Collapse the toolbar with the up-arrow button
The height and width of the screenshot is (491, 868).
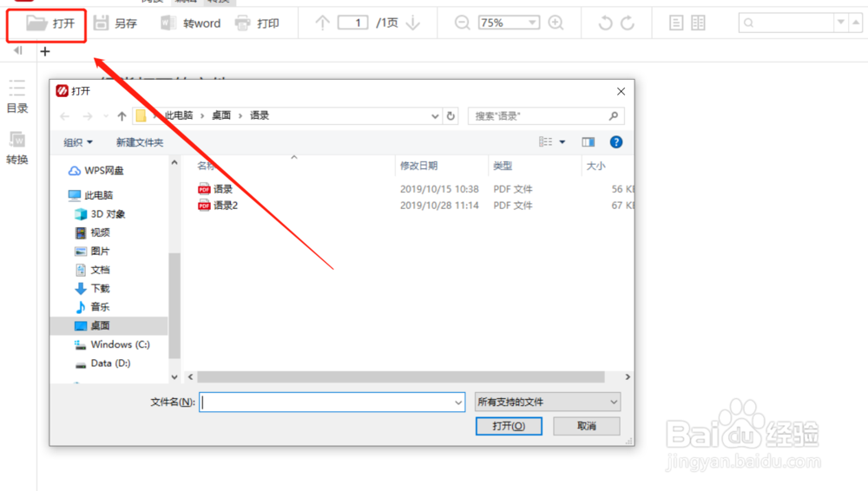856,23
